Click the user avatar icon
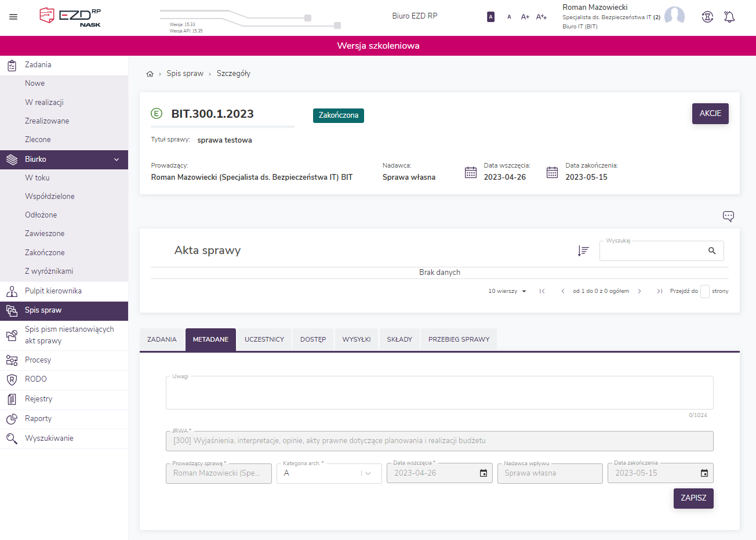The image size is (756, 540). [674, 16]
